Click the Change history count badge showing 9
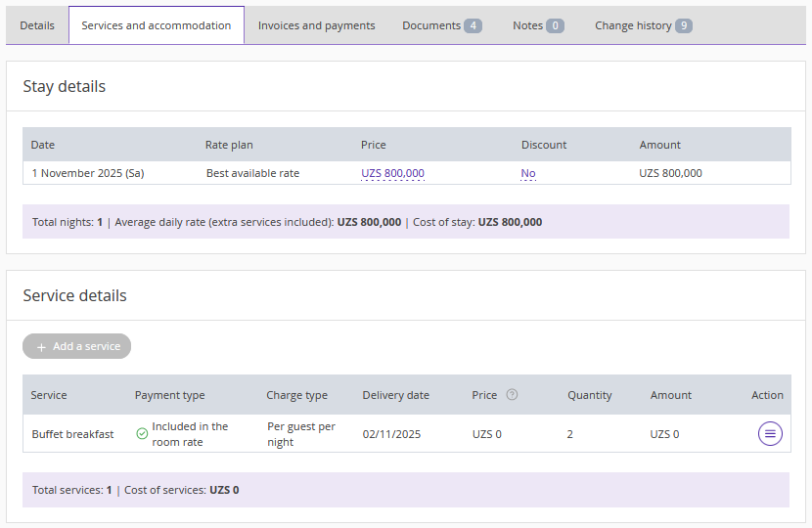This screenshot has width=812, height=528. 683,26
